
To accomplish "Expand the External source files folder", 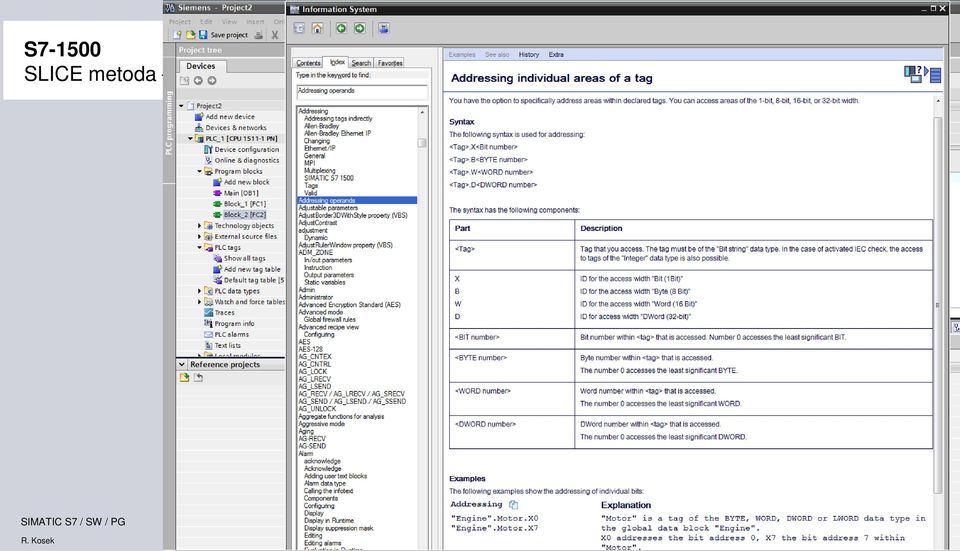I will [x=200, y=236].
